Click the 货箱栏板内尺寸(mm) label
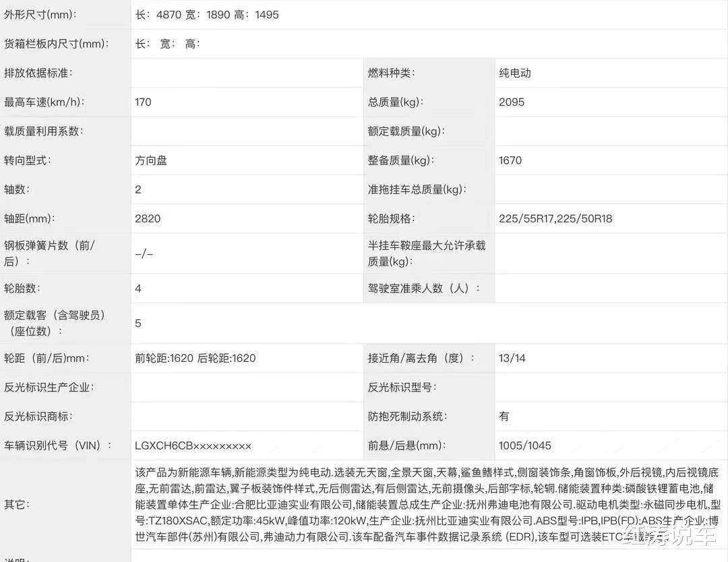The image size is (728, 562). pos(57,44)
